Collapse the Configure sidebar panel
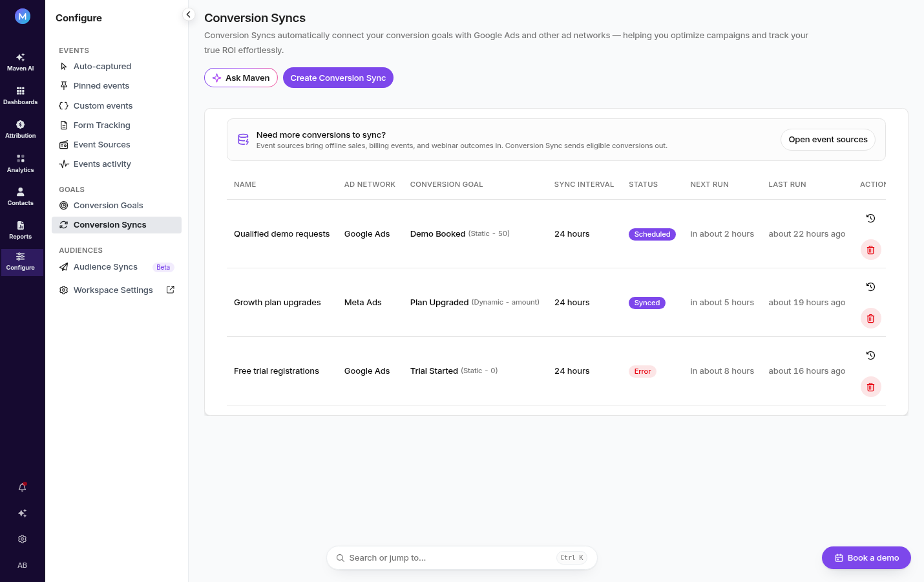 (x=189, y=14)
